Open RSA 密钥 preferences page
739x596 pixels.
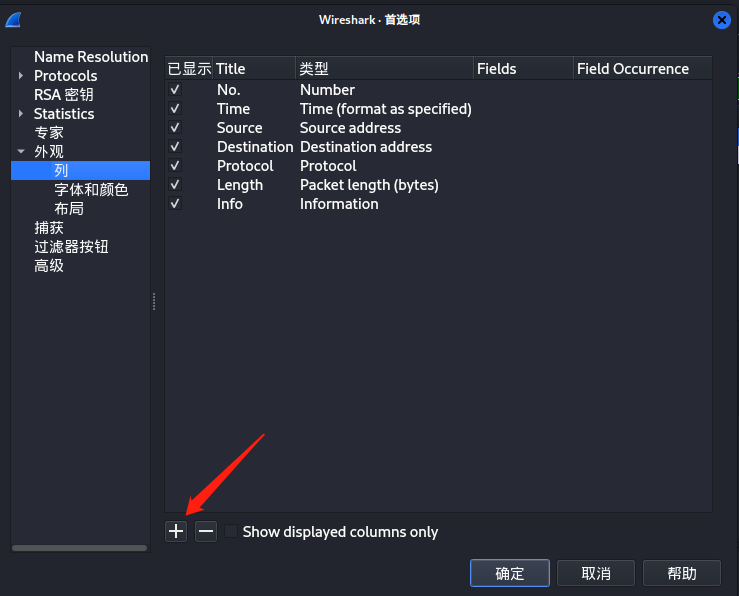(64, 95)
